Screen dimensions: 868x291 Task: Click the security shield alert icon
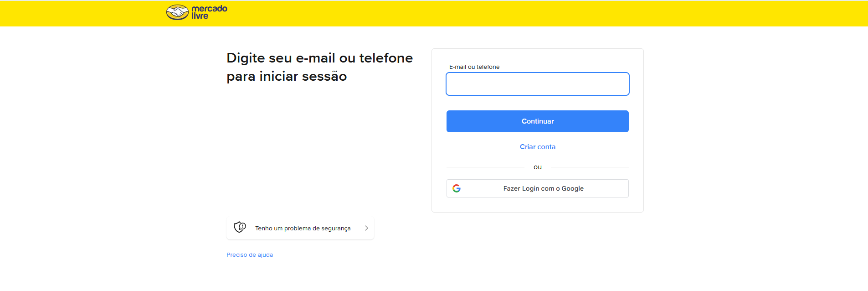[x=240, y=227]
